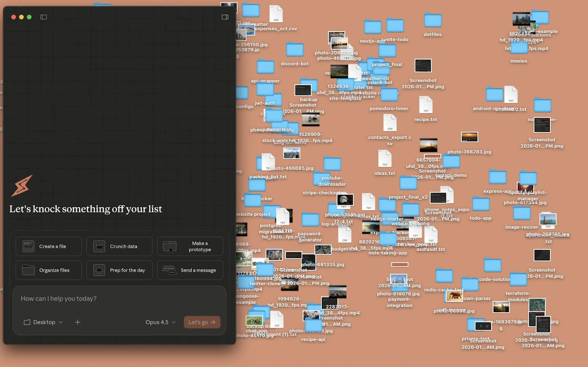Click the folder icon on Organize files

tap(28, 270)
